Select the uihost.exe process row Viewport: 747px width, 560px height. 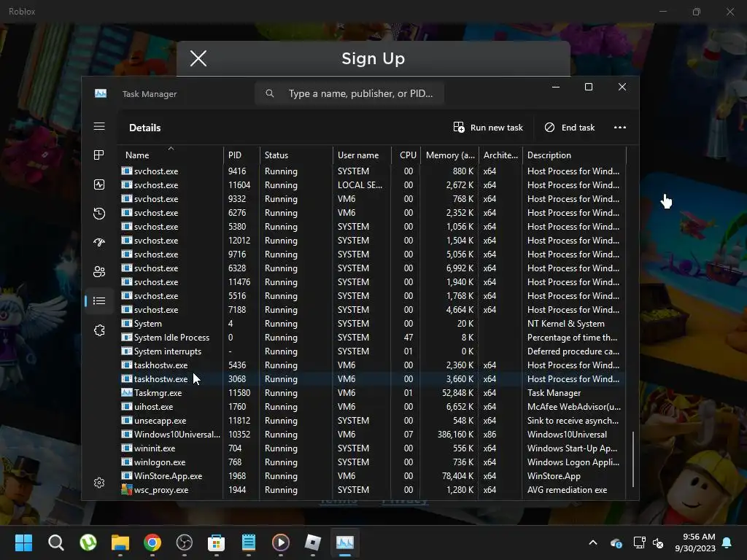tap(373, 407)
